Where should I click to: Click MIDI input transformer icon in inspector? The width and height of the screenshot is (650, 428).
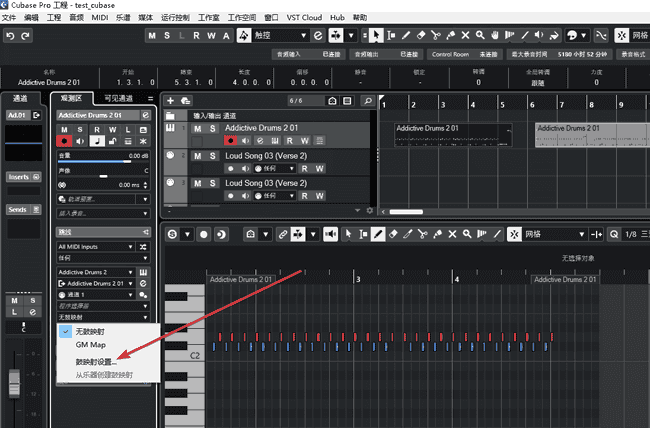click(x=143, y=247)
